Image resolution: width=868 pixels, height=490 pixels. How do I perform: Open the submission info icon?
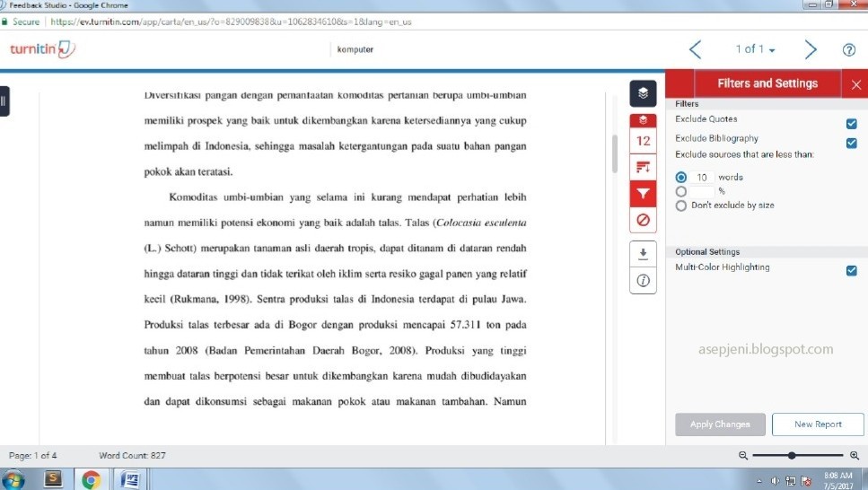tap(643, 281)
